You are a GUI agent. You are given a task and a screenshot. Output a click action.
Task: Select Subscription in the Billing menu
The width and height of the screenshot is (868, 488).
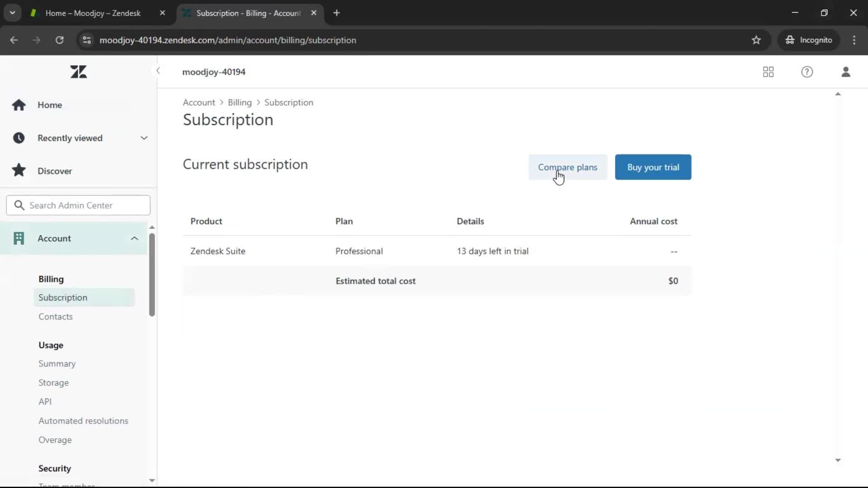coord(84,297)
